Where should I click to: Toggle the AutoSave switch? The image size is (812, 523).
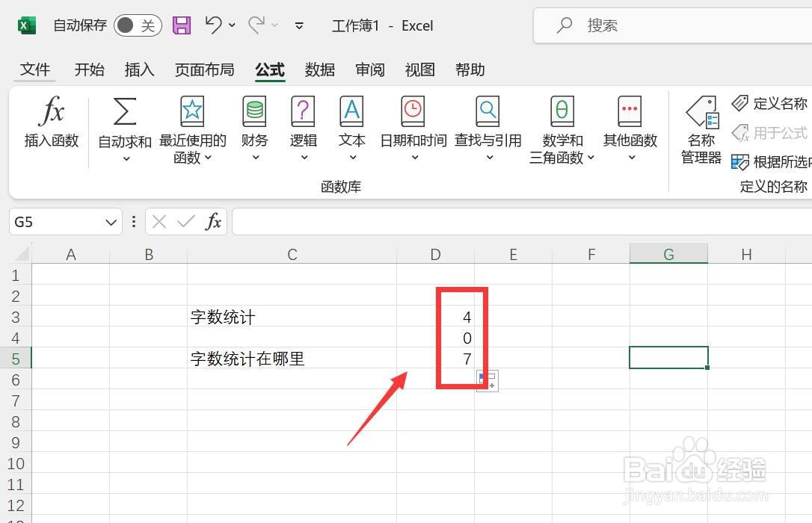click(138, 25)
